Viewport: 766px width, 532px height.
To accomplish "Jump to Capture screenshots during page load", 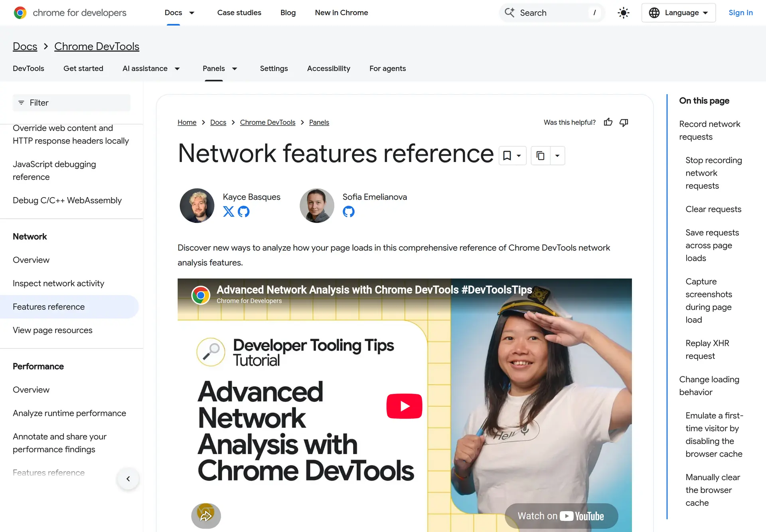I will click(x=709, y=301).
